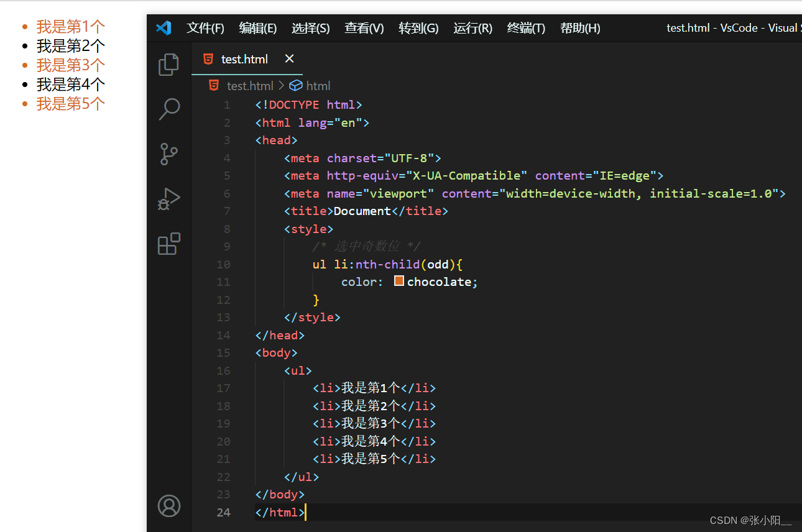
Task: Click the X-UA-Compatible meta line
Action: pos(474,176)
